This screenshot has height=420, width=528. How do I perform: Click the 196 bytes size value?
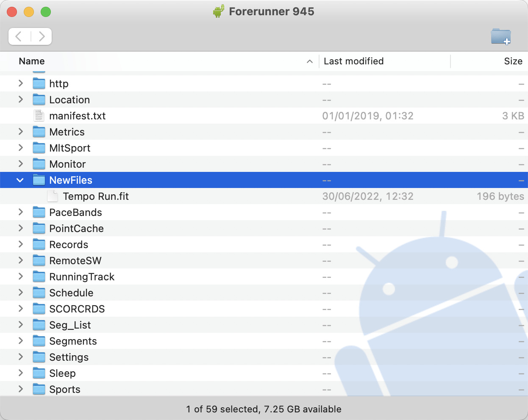click(x=500, y=196)
